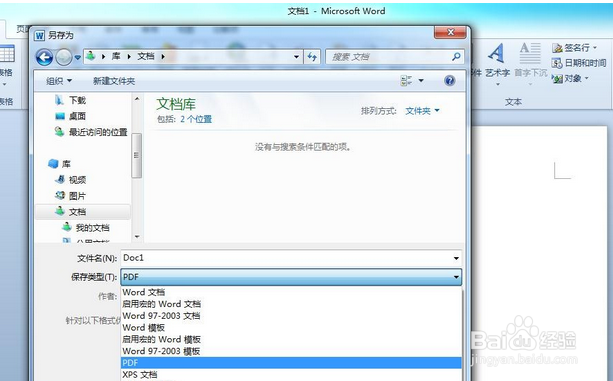Expand the file name dropdown arrow
The image size is (613, 381).
[x=456, y=258]
